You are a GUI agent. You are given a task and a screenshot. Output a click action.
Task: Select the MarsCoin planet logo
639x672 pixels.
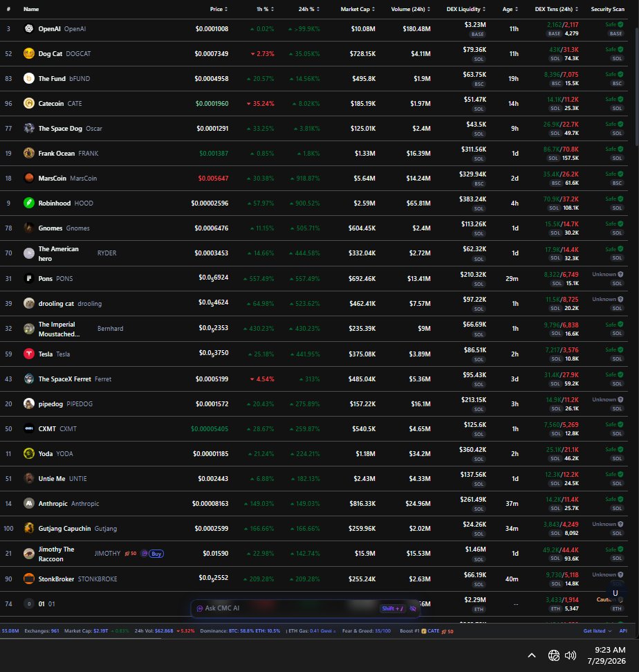pos(28,178)
